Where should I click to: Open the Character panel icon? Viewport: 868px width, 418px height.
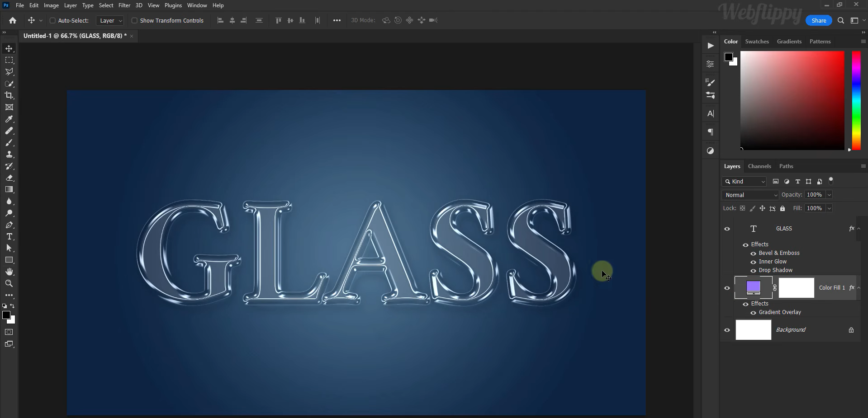(x=711, y=114)
